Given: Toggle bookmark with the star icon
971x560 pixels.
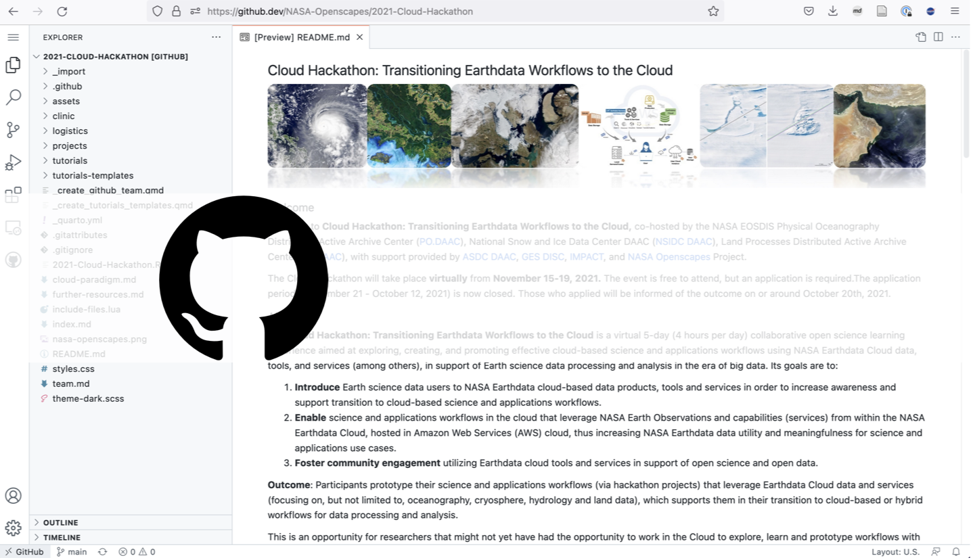Looking at the screenshot, I should pos(713,11).
